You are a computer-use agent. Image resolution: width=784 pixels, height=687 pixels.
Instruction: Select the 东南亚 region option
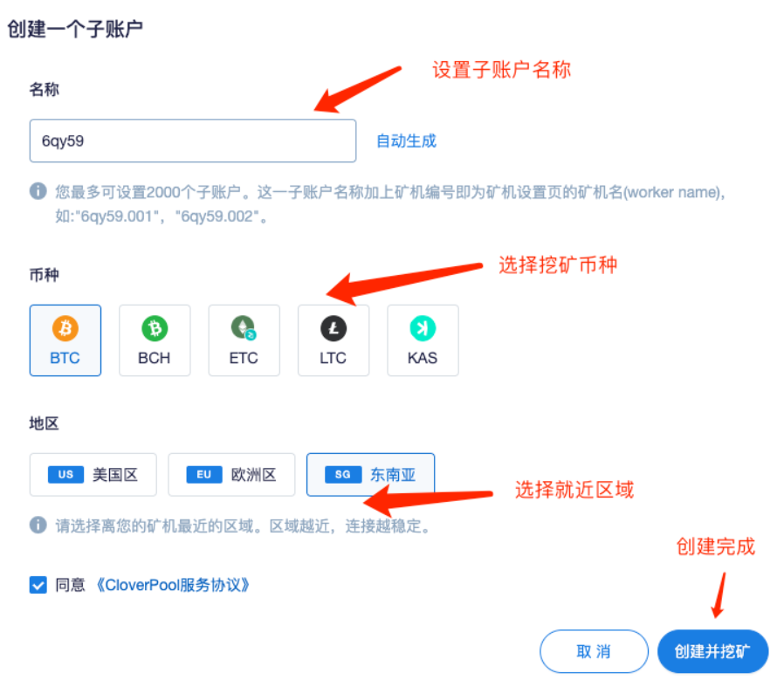[x=370, y=475]
